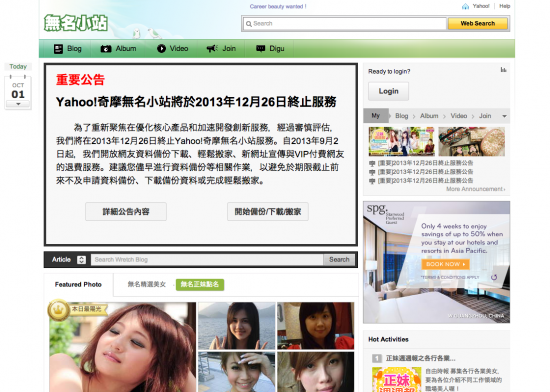Open the Article search type selector
This screenshot has height=392, width=550.
(x=81, y=260)
